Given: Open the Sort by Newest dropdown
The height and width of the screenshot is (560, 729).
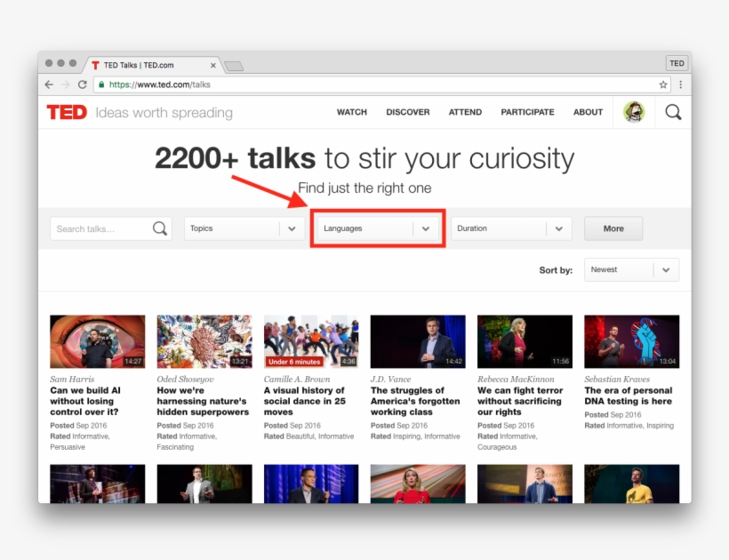Looking at the screenshot, I should (x=631, y=269).
